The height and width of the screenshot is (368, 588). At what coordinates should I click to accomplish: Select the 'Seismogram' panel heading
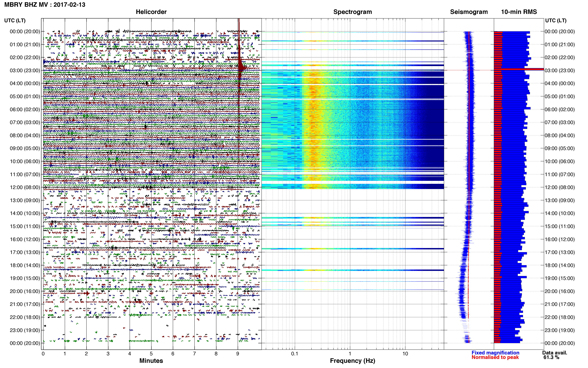pyautogui.click(x=469, y=12)
